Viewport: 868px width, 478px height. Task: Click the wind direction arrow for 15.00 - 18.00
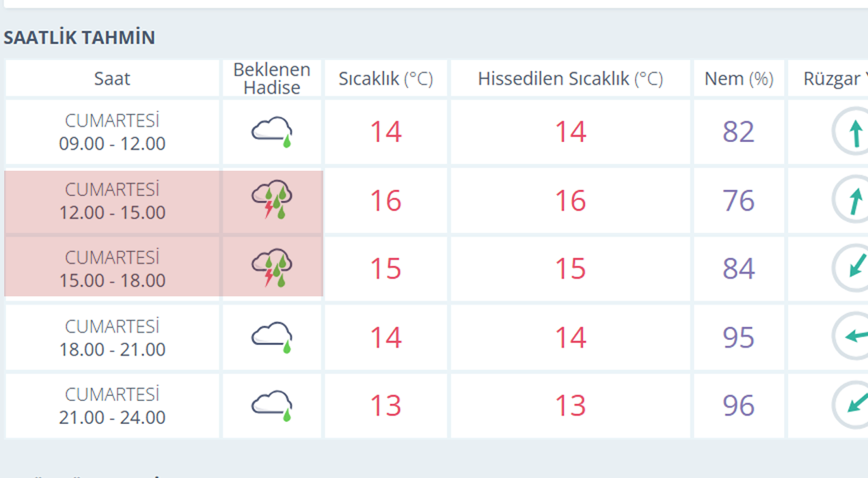[854, 268]
